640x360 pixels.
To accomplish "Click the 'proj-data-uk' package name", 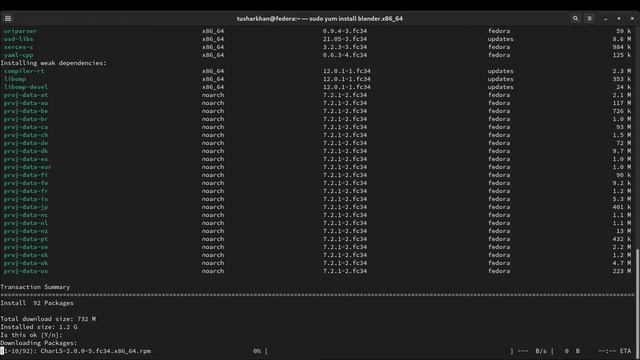I will [26, 263].
